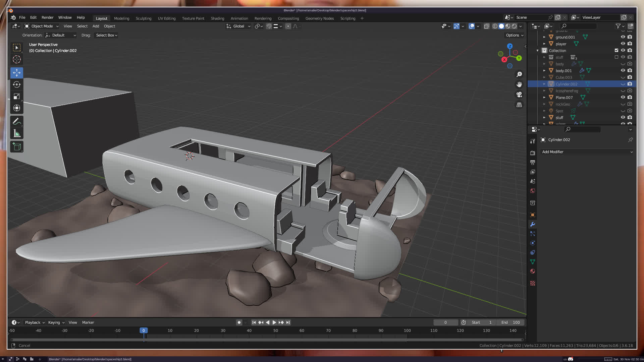Image resolution: width=644 pixels, height=362 pixels.
Task: Open the Render menu
Action: coord(47,17)
